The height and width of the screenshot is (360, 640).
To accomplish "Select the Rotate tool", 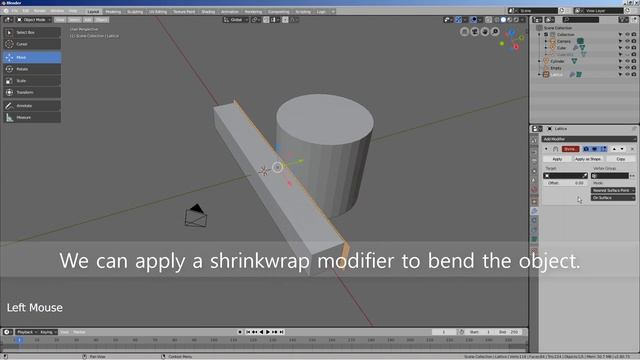I will pos(32,69).
